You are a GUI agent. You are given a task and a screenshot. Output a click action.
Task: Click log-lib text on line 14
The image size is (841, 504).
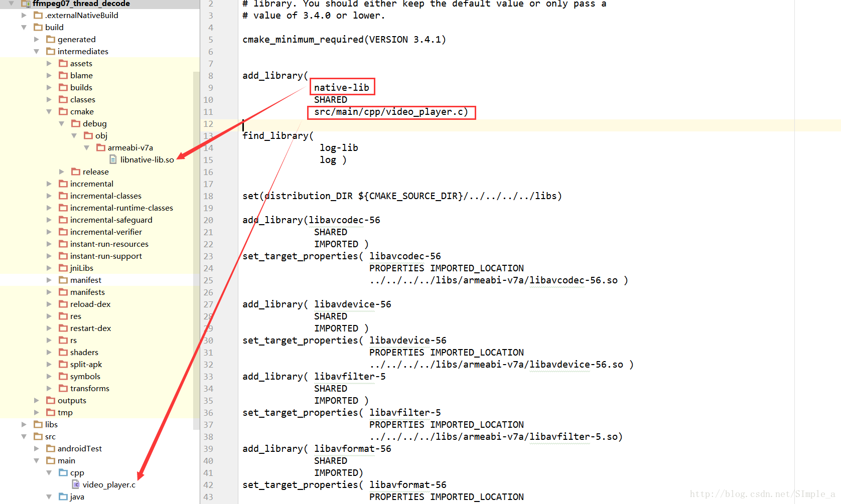(339, 147)
